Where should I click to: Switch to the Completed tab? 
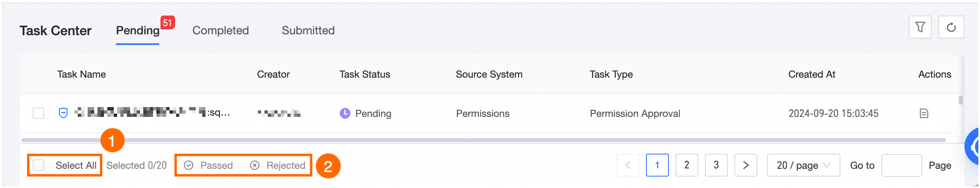[220, 31]
